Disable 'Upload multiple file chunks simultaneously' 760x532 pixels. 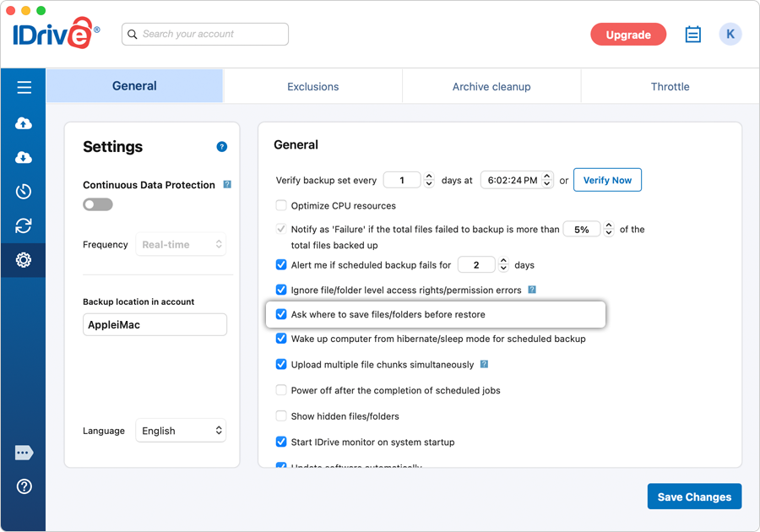coord(280,364)
